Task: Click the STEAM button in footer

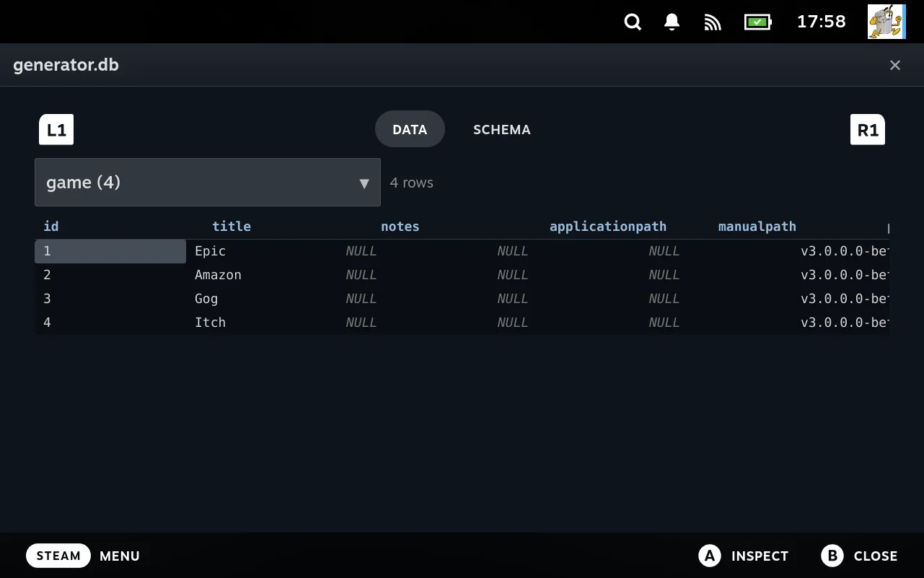Action: pyautogui.click(x=58, y=556)
